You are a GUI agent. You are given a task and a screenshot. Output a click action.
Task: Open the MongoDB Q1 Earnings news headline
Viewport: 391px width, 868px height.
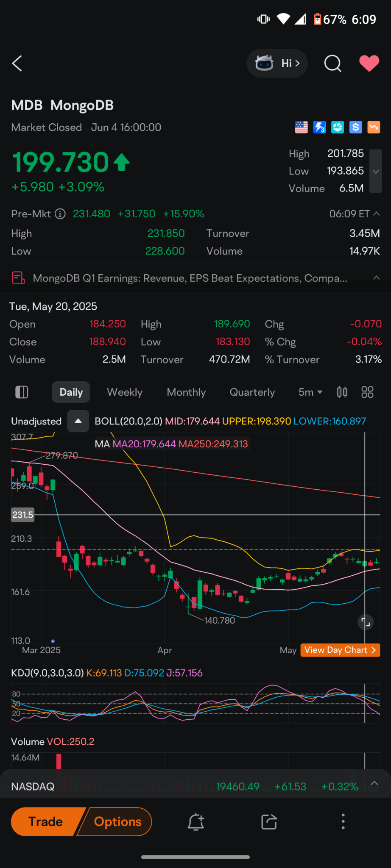point(190,278)
